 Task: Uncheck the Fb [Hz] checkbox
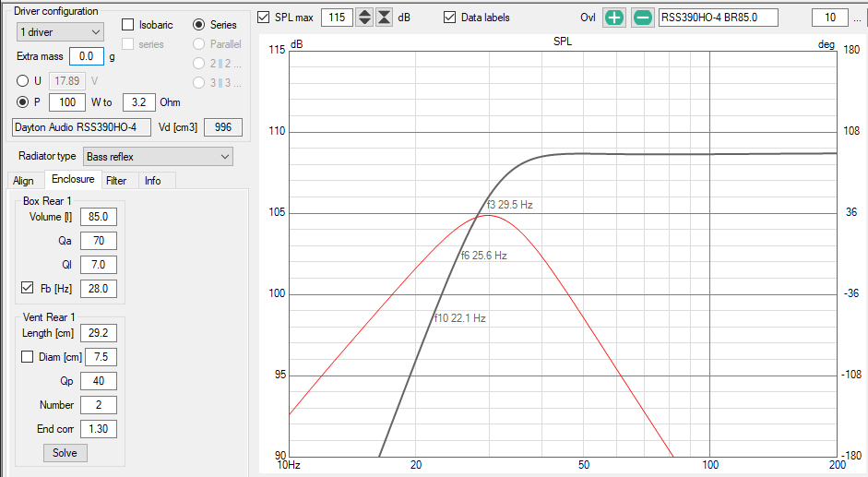(27, 288)
